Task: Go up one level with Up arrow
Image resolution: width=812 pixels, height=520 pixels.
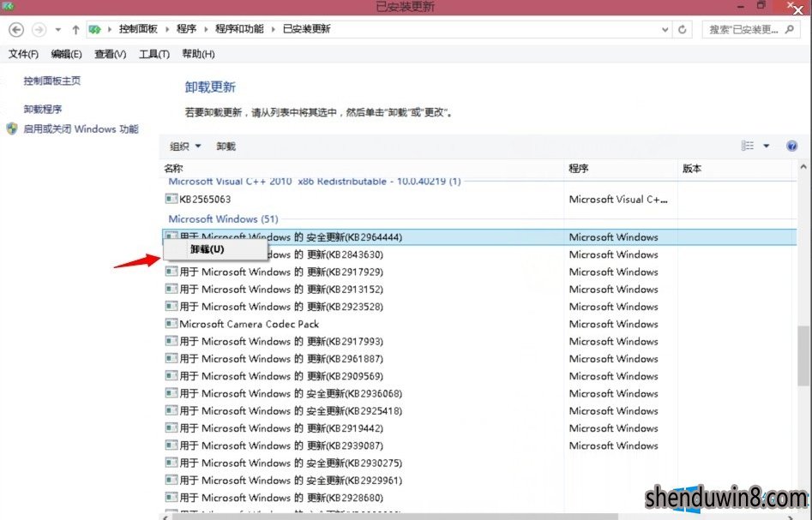Action: click(75, 29)
